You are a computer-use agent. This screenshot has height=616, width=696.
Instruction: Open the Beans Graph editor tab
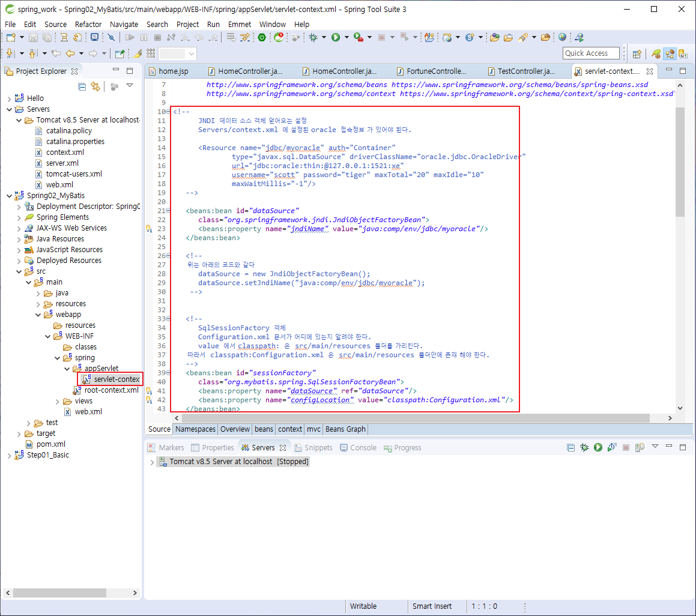345,429
